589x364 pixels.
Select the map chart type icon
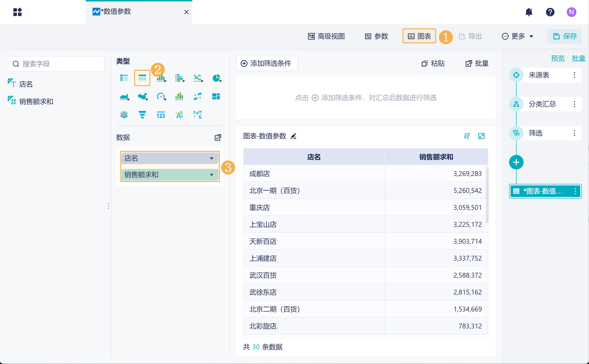point(142,96)
